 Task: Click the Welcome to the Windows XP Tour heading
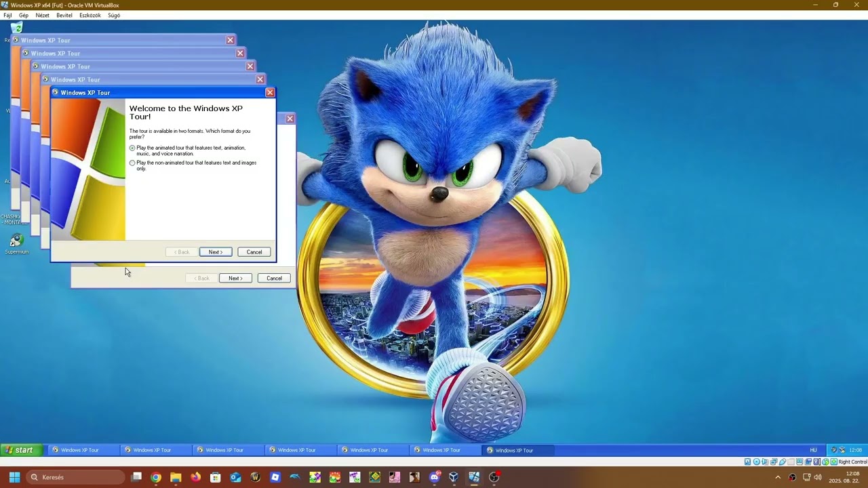coord(186,113)
